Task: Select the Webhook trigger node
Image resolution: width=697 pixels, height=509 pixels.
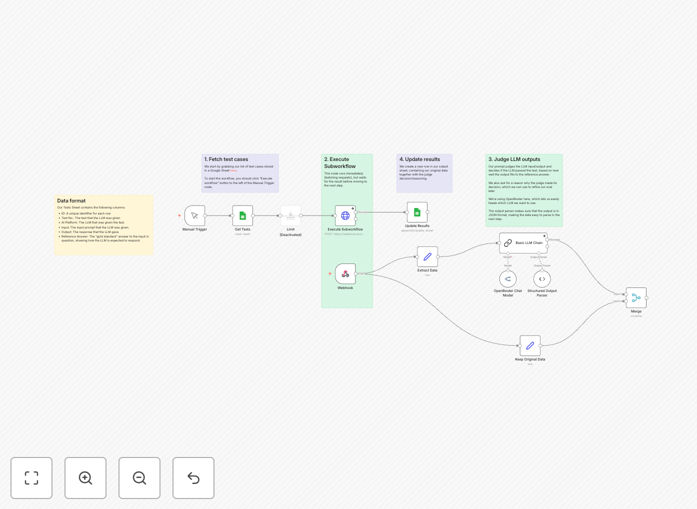Action: coord(345,274)
